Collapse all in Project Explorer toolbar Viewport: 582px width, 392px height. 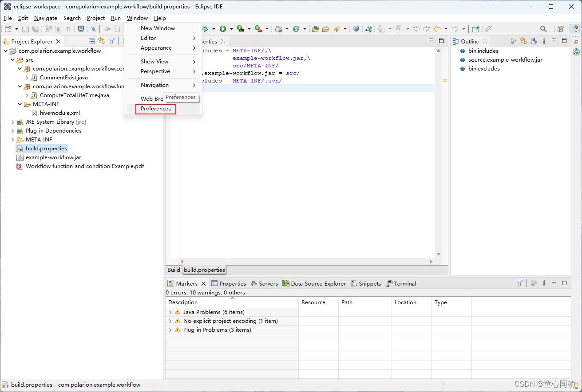92,41
